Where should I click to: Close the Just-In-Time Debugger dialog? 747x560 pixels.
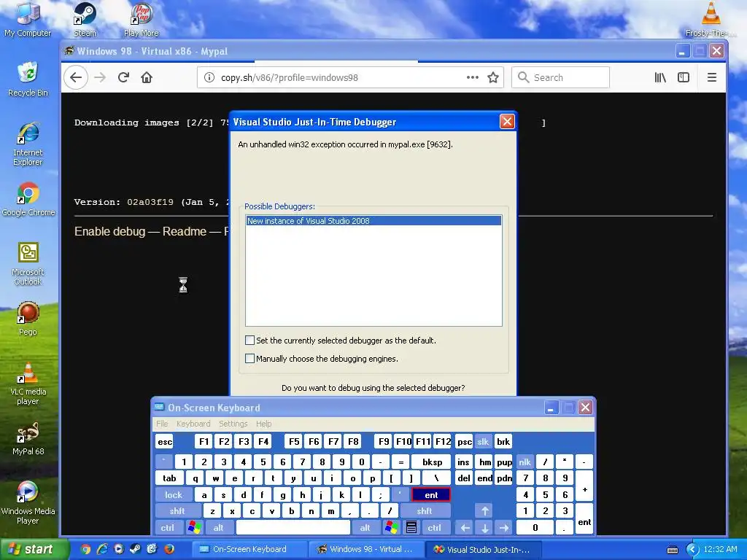click(507, 122)
